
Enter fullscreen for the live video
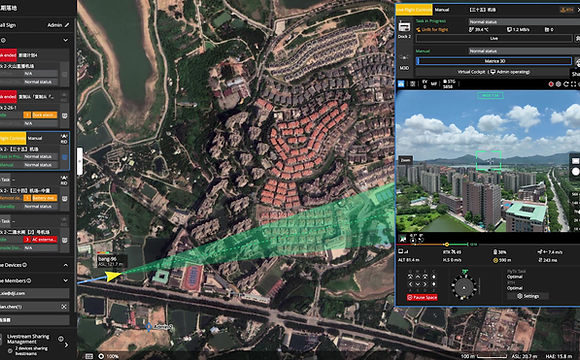point(573,84)
